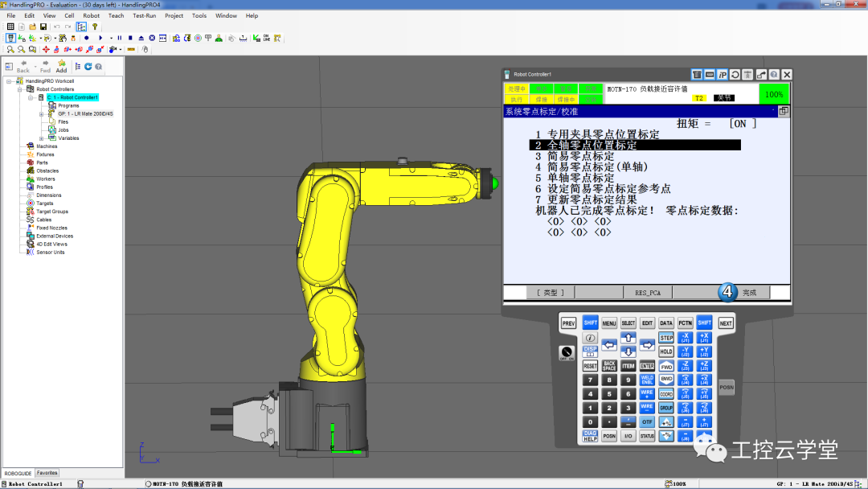This screenshot has width=868, height=489.
Task: Open the dropdown arrow beside the camera view icon
Action: pos(120,49)
